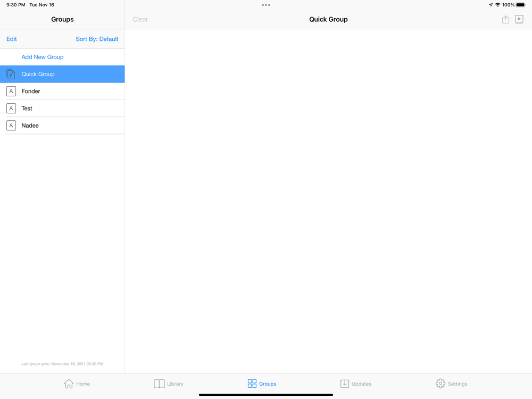The height and width of the screenshot is (399, 532).
Task: Tap the location arrow status icon
Action: pyautogui.click(x=491, y=5)
